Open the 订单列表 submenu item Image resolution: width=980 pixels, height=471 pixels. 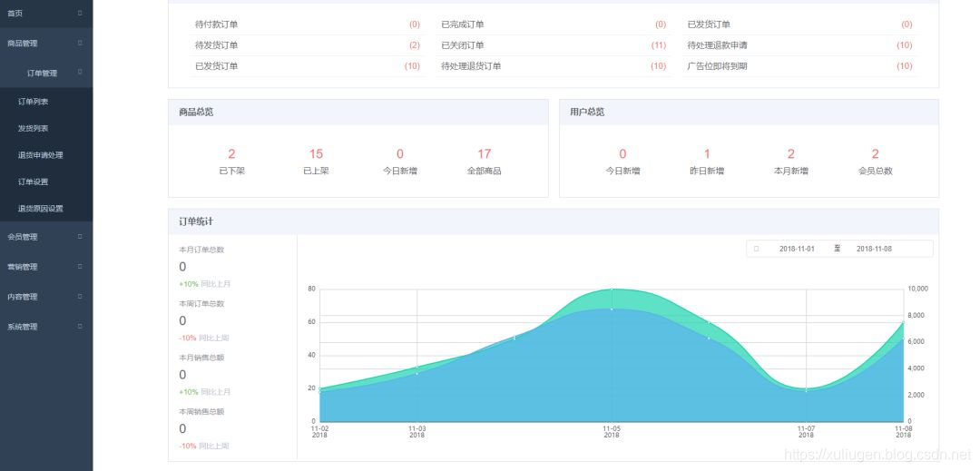click(34, 102)
